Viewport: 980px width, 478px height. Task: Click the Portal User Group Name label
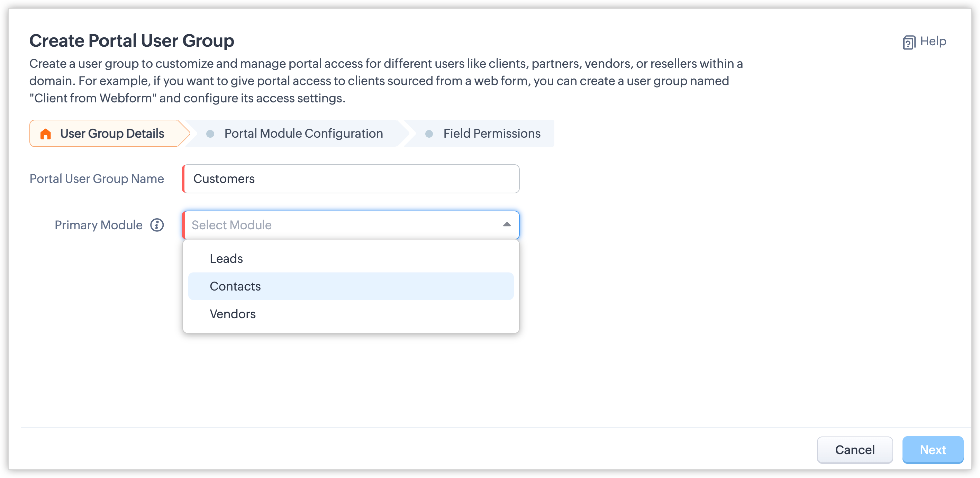pyautogui.click(x=97, y=179)
